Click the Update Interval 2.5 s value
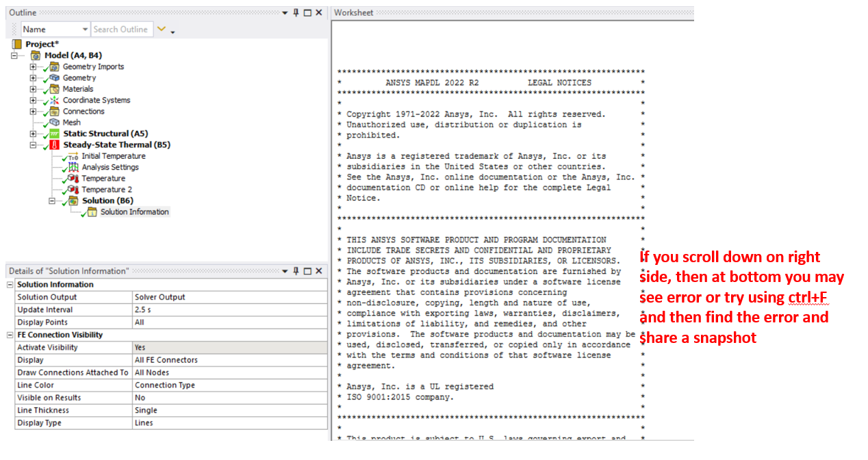This screenshot has width=868, height=460. [x=229, y=309]
